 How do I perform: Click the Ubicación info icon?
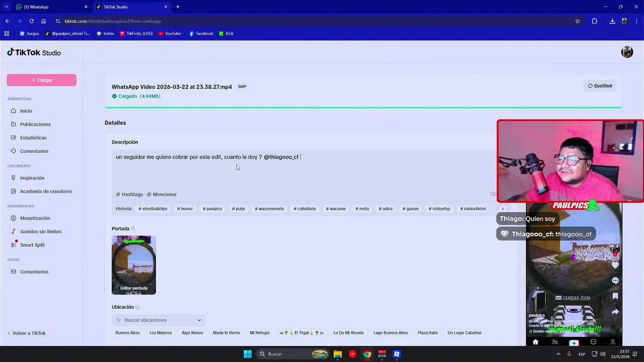coord(137,307)
